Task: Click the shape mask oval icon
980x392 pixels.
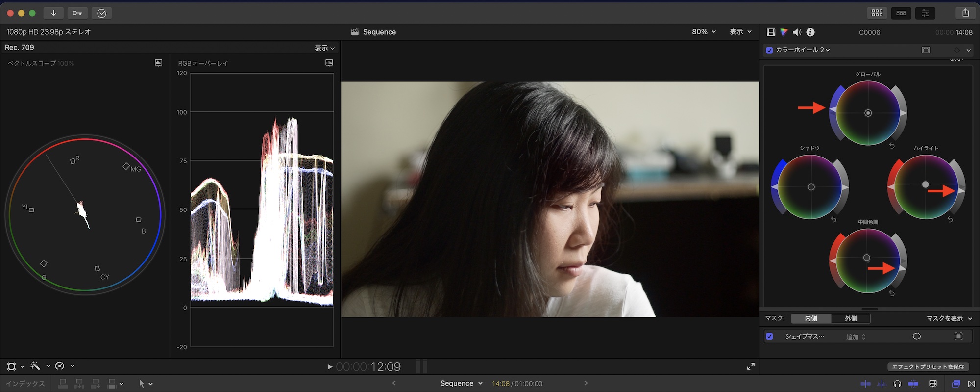Action: (917, 336)
